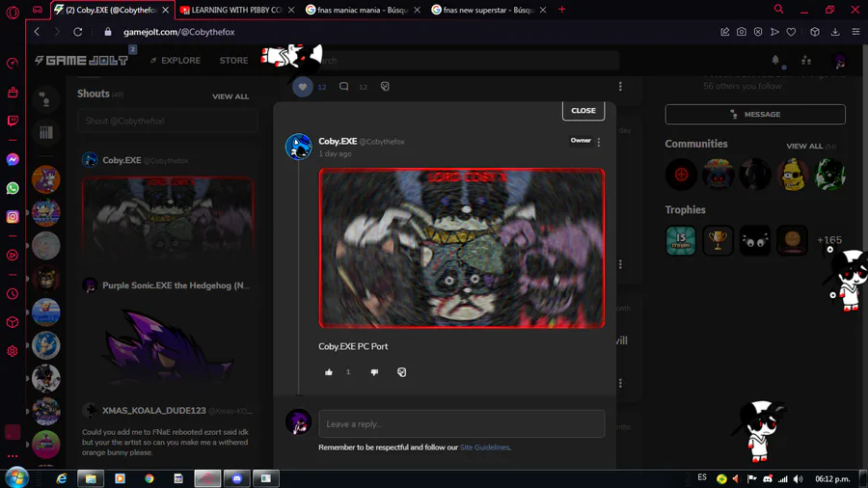Open File Explorer from taskbar
The width and height of the screenshot is (868, 488).
pos(91,478)
